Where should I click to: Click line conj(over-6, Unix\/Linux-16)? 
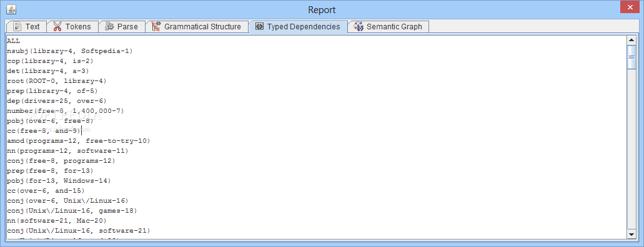pyautogui.click(x=67, y=201)
